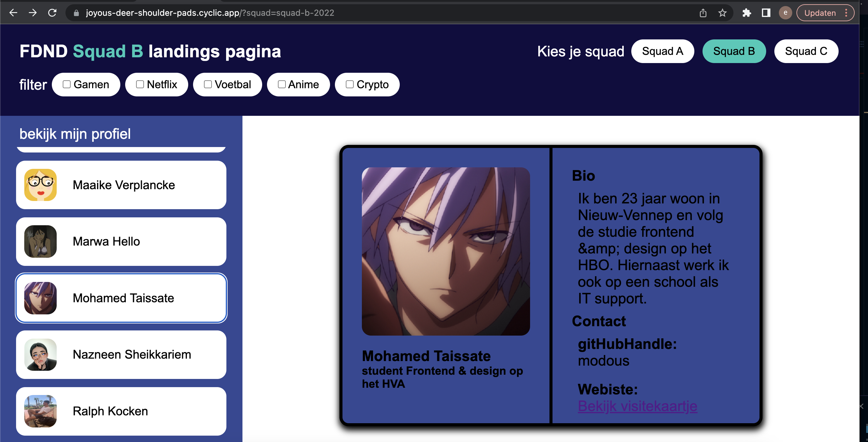Open the Chrome profile avatar menu

786,13
